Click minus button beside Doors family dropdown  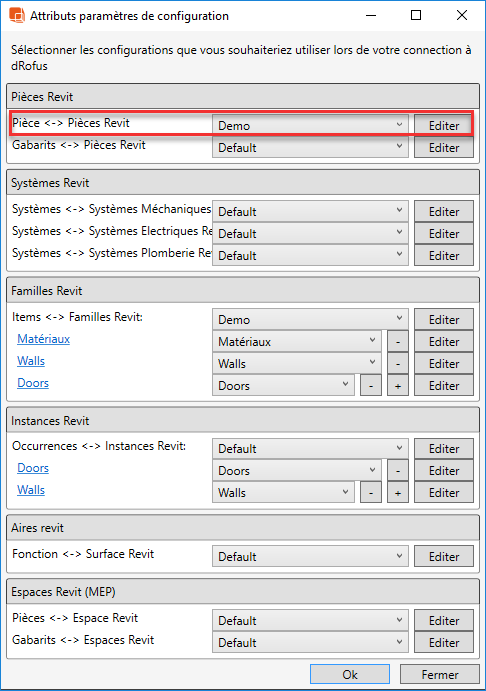click(371, 386)
